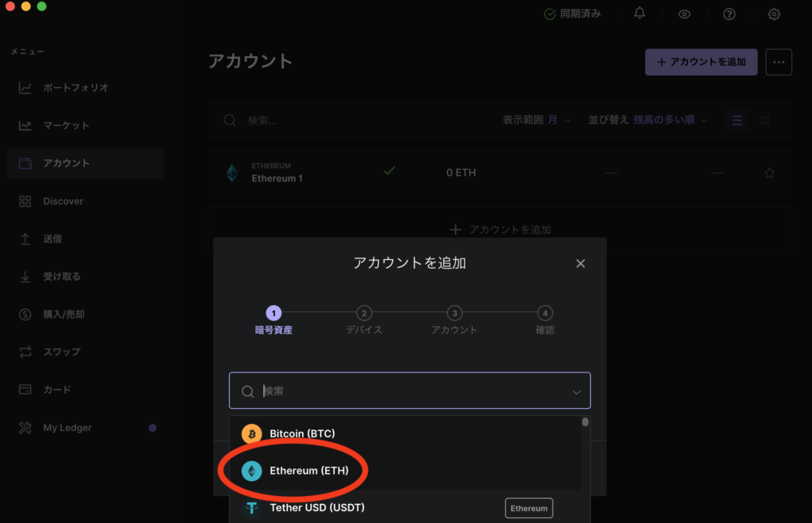
Task: Click the accounts search field
Action: tap(352, 120)
